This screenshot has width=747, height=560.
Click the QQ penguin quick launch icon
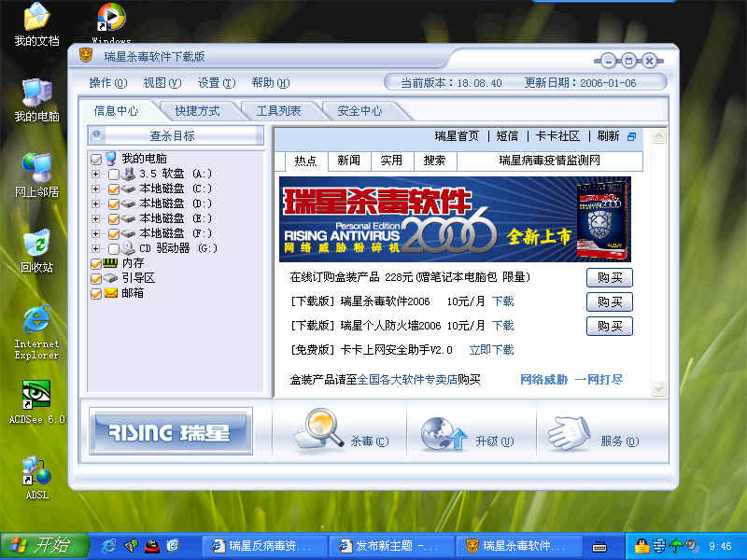click(152, 546)
